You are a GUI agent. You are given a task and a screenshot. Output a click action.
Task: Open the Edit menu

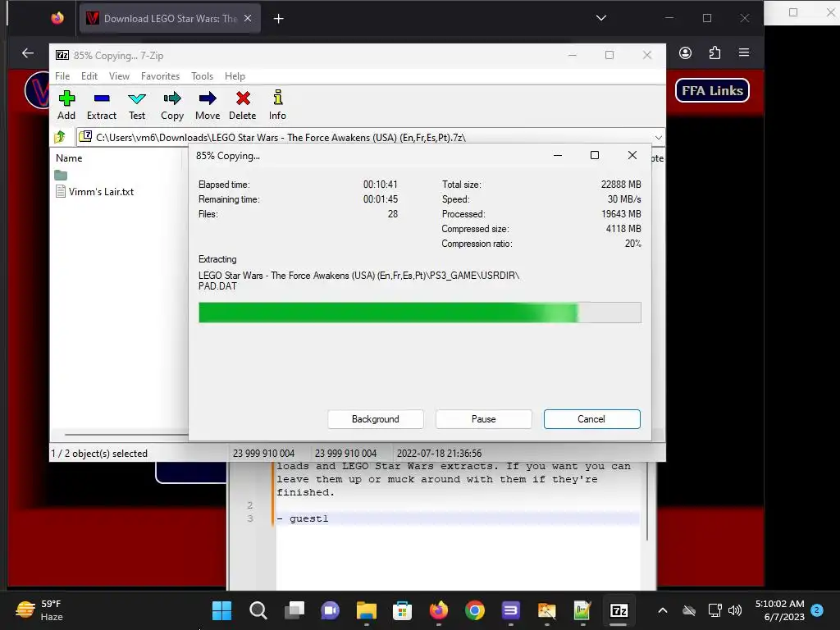(89, 76)
